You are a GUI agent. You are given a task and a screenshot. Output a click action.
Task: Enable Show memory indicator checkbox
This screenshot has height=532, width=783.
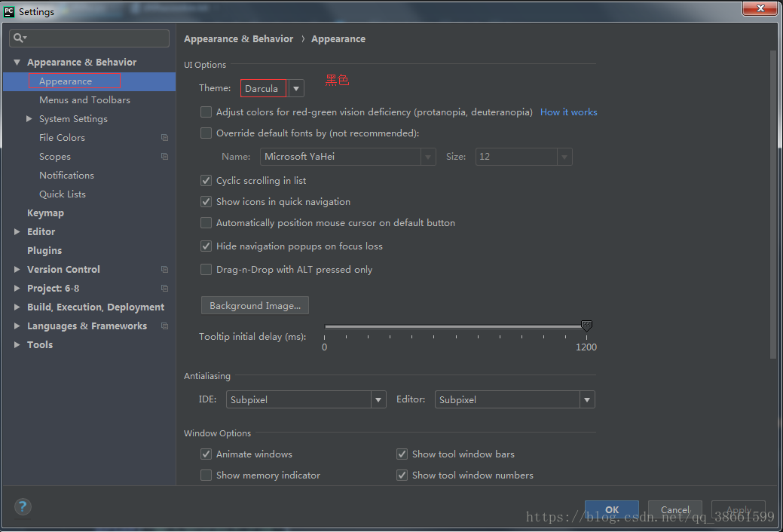click(x=206, y=475)
